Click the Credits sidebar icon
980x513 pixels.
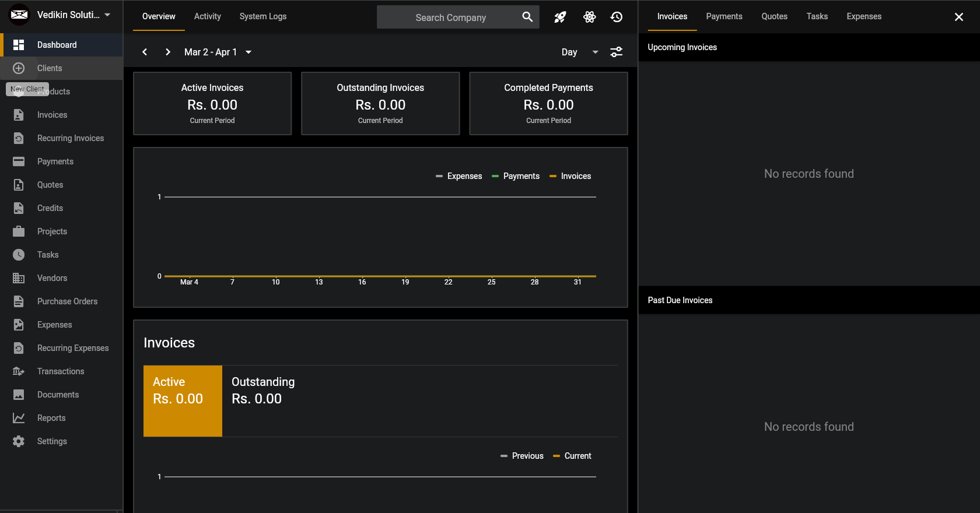(19, 208)
